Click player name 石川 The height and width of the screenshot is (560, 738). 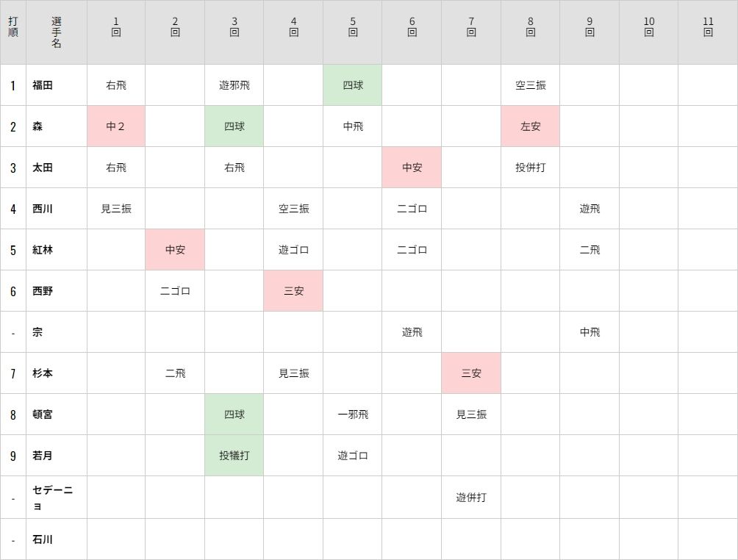point(43,539)
